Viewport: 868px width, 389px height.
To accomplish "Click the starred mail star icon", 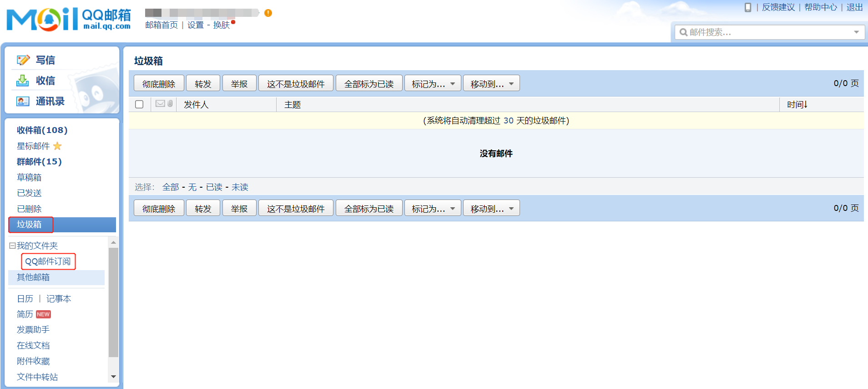I will (x=57, y=146).
